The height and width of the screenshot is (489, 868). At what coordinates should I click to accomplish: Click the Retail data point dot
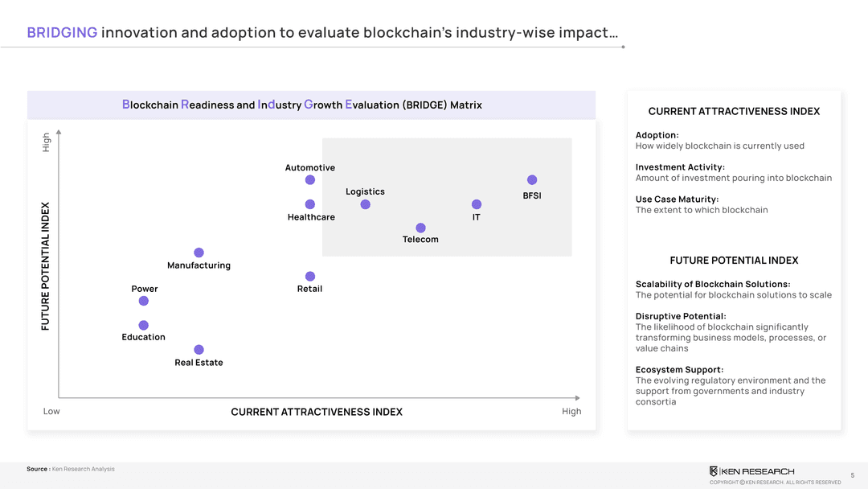click(x=310, y=277)
